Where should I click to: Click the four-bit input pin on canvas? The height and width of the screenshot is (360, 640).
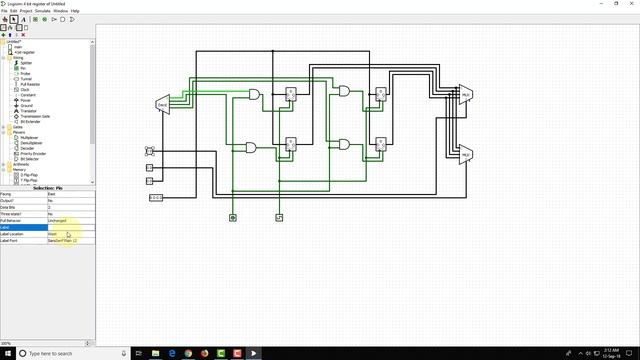click(156, 198)
